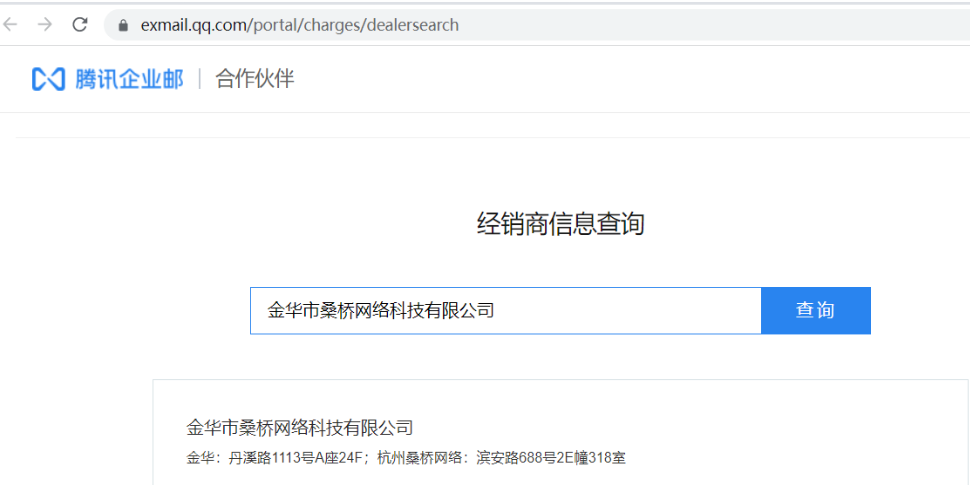
Task: Open the 金华市桑桥网络科技有限公司 search result title
Action: [x=299, y=428]
